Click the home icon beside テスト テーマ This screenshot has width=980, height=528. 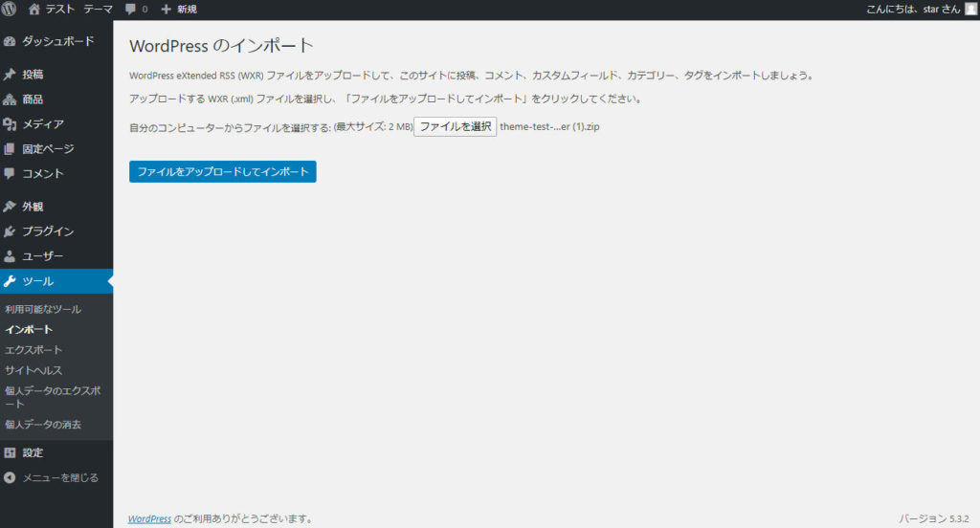(x=35, y=9)
